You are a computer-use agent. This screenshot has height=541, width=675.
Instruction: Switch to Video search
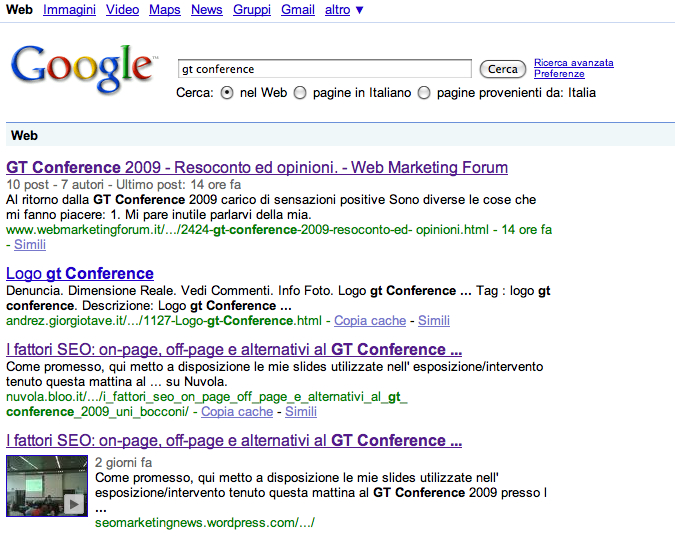[x=122, y=9]
